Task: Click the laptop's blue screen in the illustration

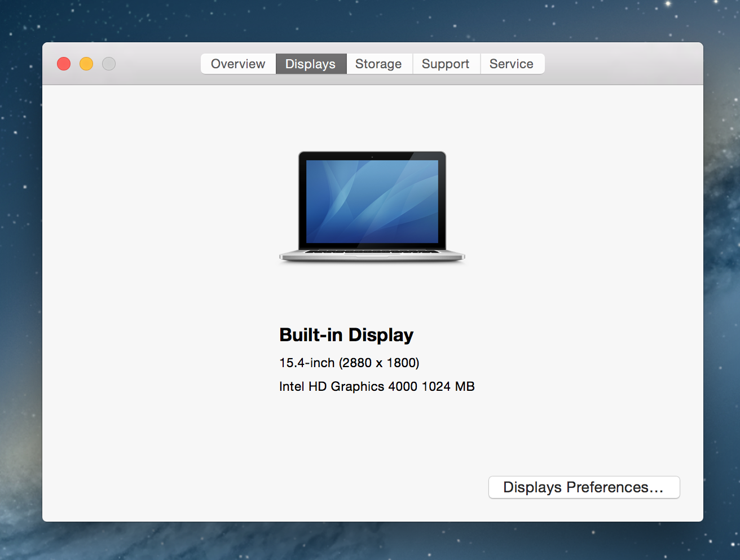Action: click(372, 200)
